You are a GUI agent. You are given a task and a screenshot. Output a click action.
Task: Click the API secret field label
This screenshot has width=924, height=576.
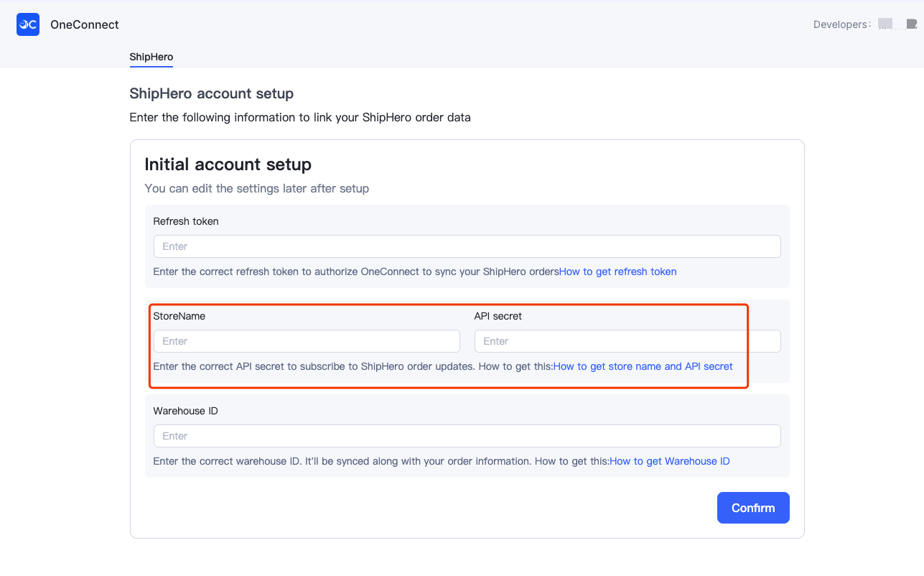pyautogui.click(x=498, y=316)
